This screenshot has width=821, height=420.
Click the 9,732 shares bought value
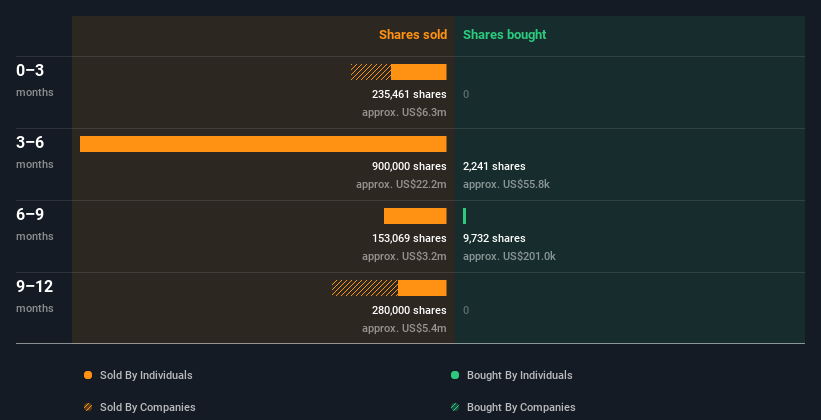[494, 238]
